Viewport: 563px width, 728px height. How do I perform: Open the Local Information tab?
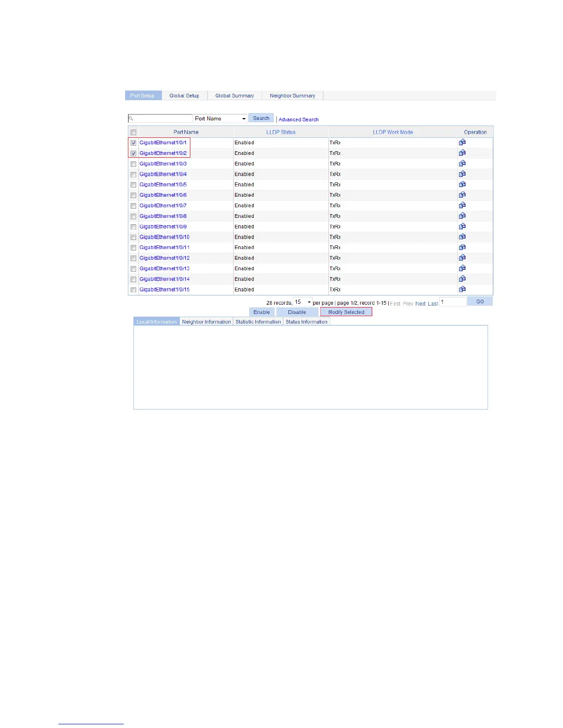[x=156, y=322]
